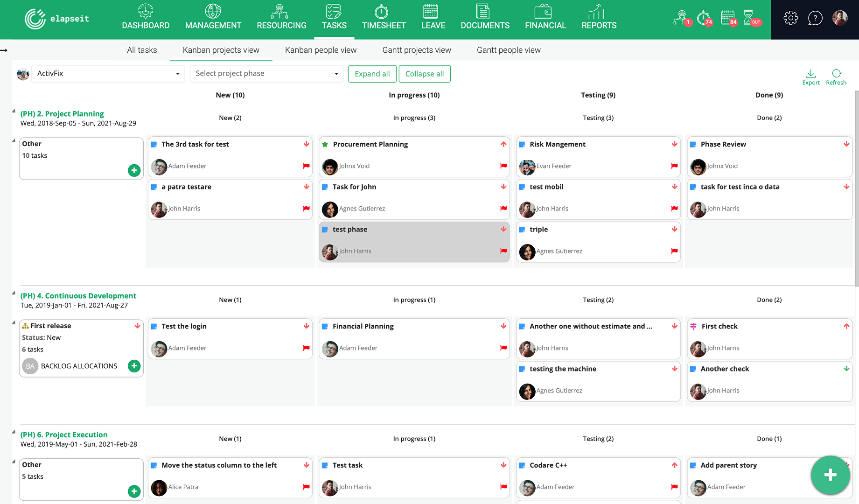Click task type icon on triple card

(x=522, y=229)
